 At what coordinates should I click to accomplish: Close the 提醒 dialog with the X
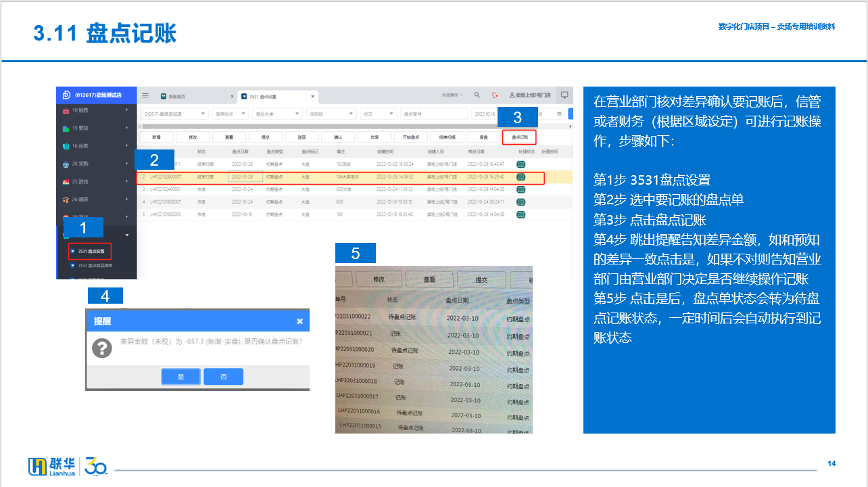[x=299, y=321]
